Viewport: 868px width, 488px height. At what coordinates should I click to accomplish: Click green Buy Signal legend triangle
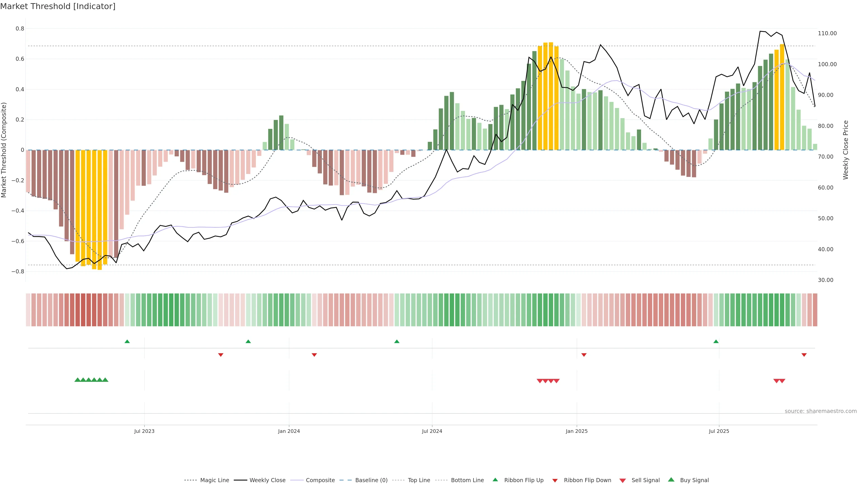(x=671, y=480)
